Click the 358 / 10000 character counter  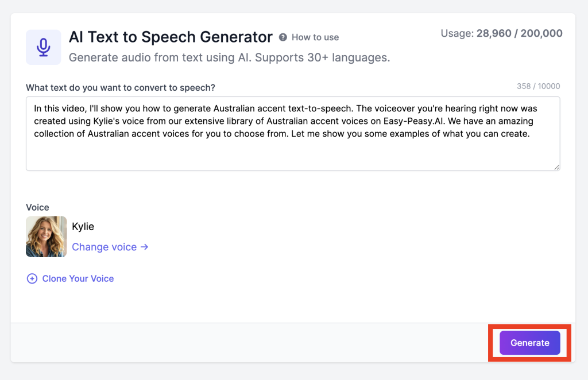point(538,87)
